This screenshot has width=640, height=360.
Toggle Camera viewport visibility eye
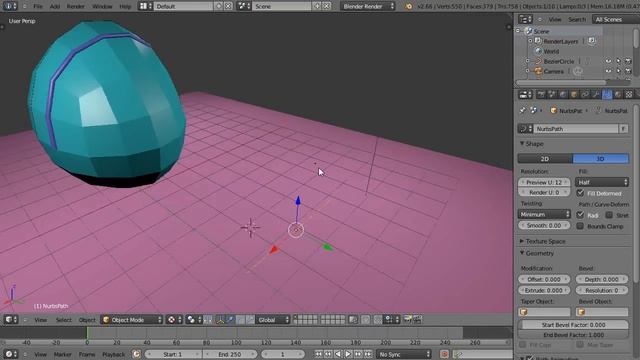[608, 71]
